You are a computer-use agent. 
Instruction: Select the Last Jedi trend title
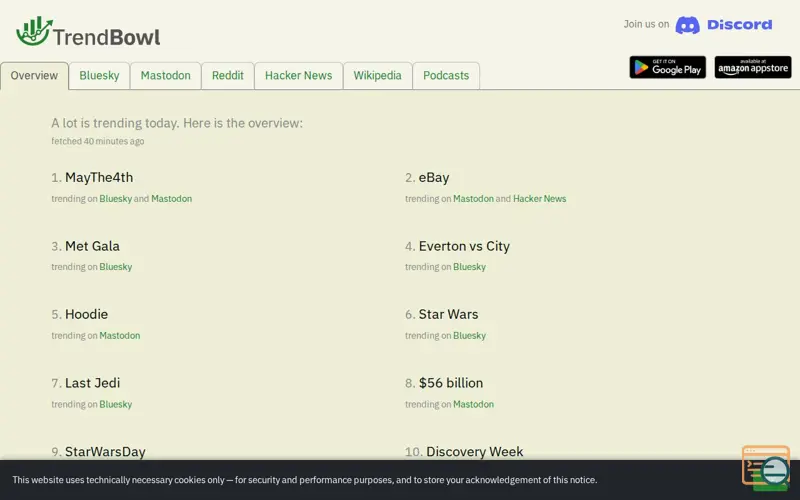point(92,383)
